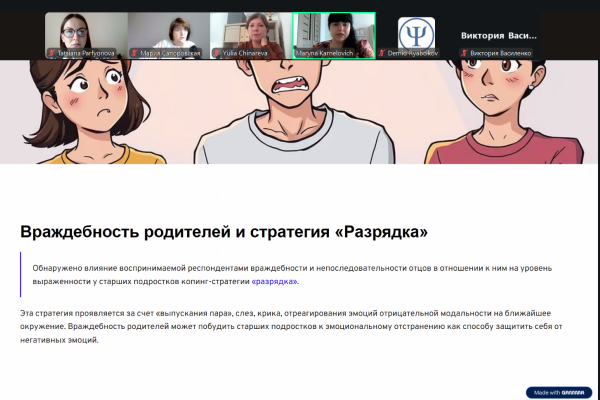
Task: Select Мария Сапоровская's video thumbnail
Action: (168, 32)
